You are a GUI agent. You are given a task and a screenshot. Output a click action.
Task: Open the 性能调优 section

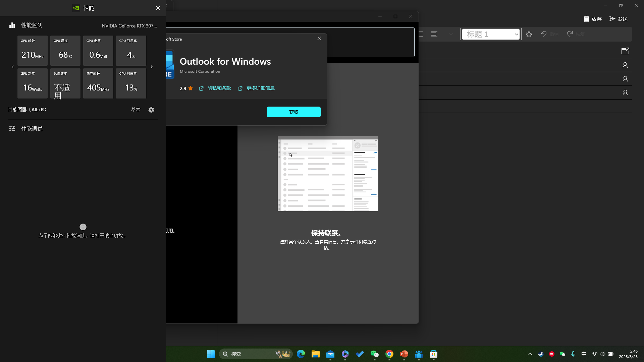click(32, 129)
